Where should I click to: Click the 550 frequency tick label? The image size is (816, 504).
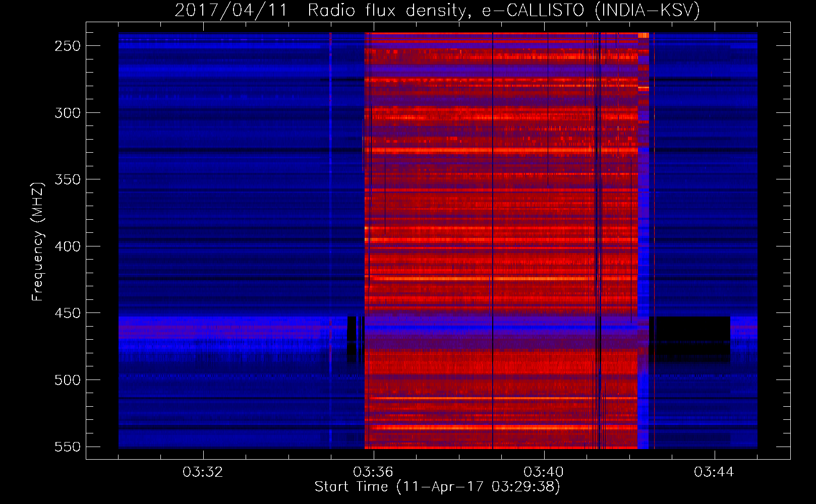(68, 447)
